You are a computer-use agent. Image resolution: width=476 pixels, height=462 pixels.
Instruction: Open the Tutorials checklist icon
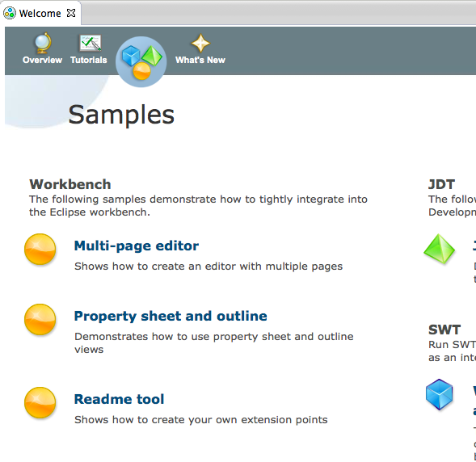(91, 43)
